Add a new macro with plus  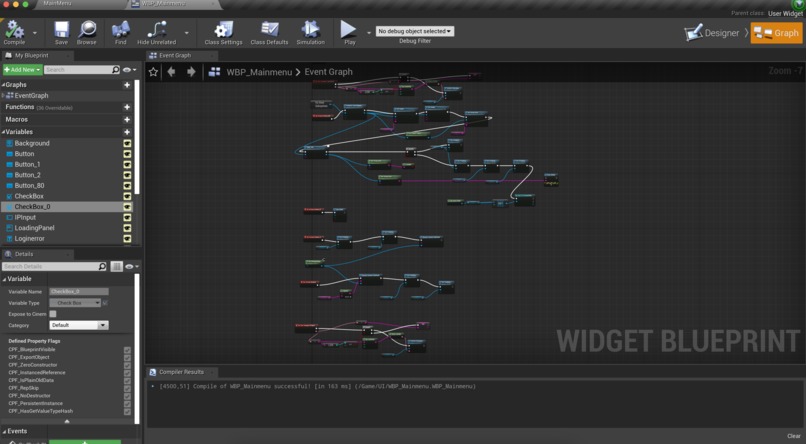pos(127,119)
